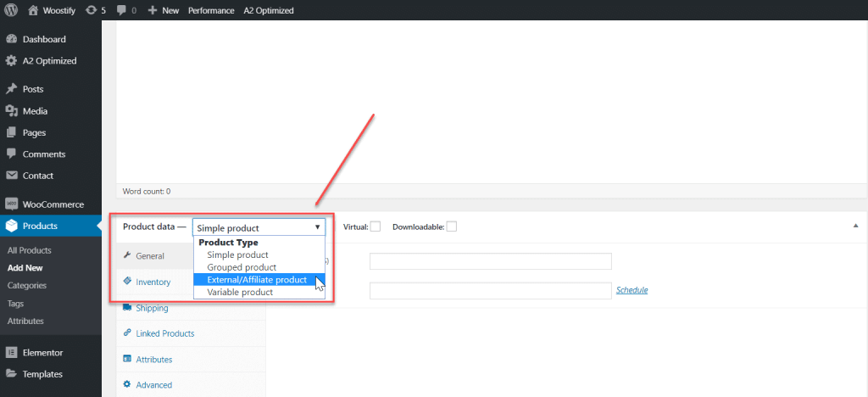Open Dashboard from the sidebar
Viewport: 868px width, 397px height.
click(x=44, y=39)
